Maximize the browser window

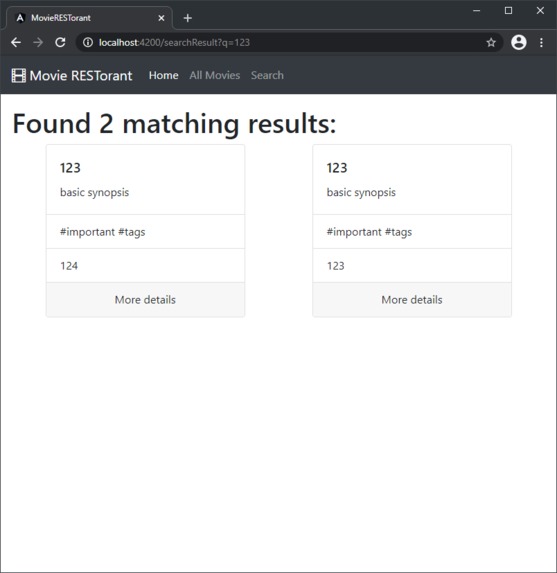click(x=508, y=11)
